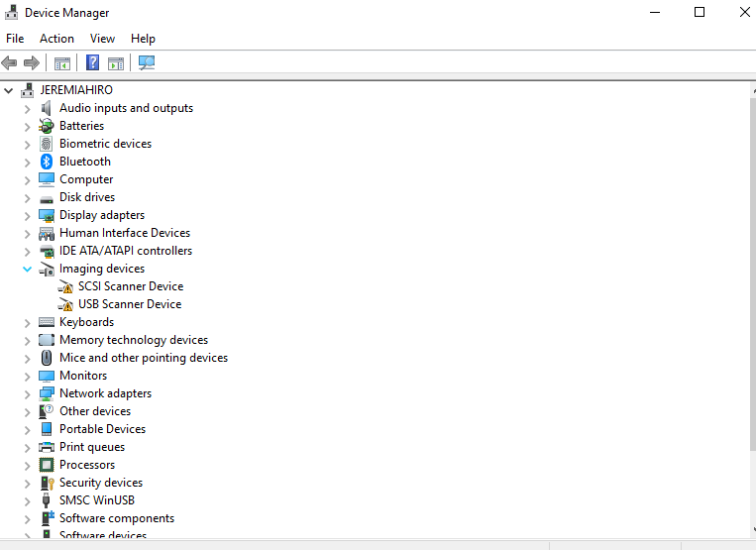This screenshot has height=550, width=756.
Task: Select the Software components label
Action: pyautogui.click(x=117, y=518)
